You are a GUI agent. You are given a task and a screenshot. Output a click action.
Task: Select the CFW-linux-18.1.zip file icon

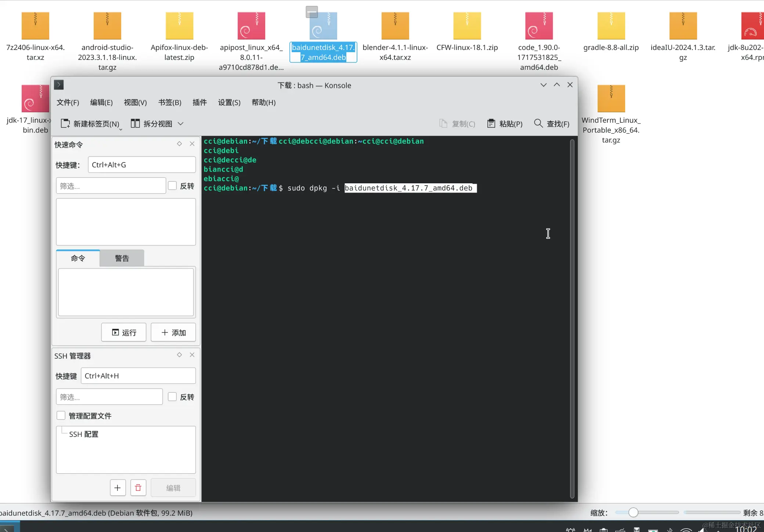pos(467,26)
